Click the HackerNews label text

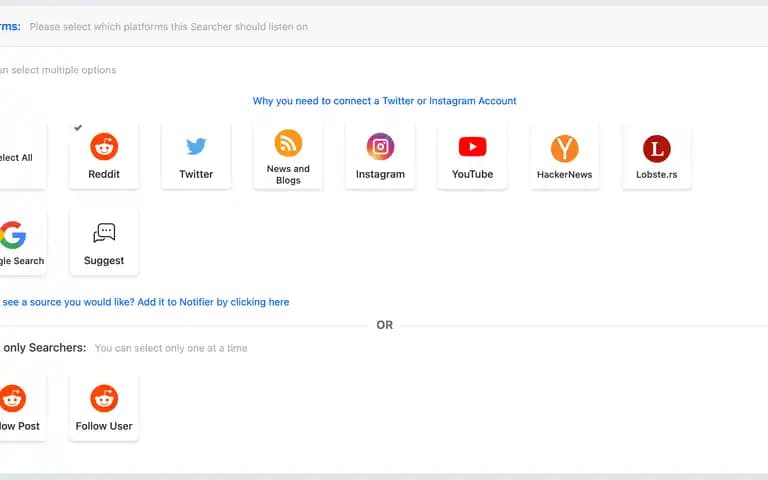(564, 174)
